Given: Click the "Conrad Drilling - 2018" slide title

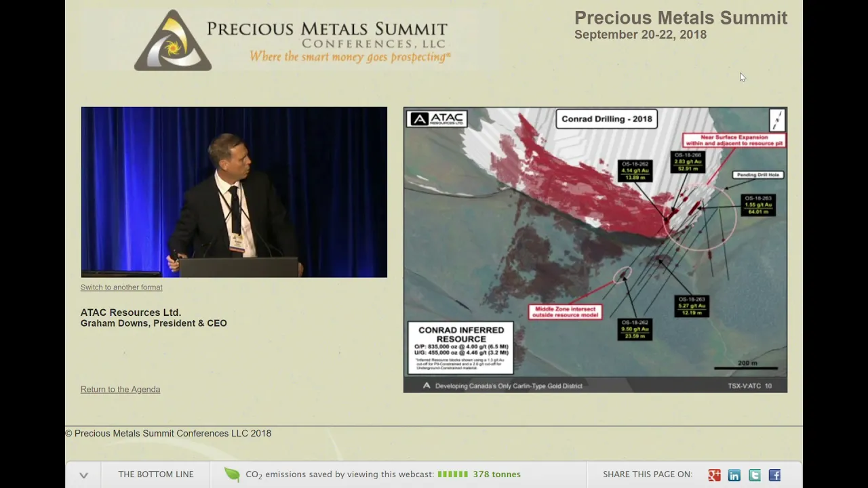Looking at the screenshot, I should (x=606, y=119).
